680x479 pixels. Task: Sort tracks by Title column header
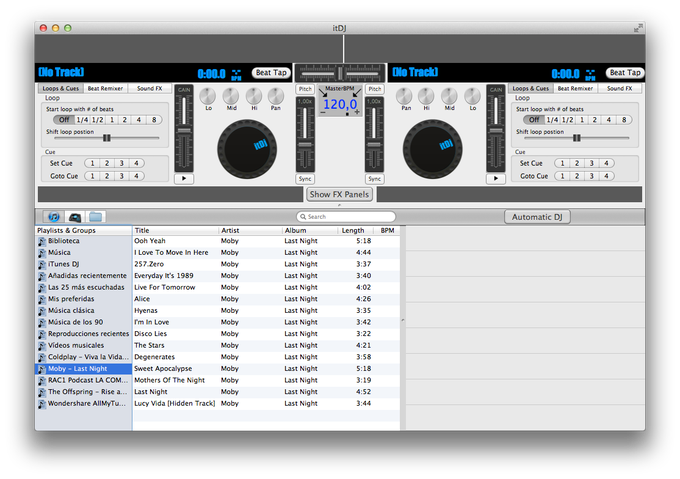tap(175, 231)
